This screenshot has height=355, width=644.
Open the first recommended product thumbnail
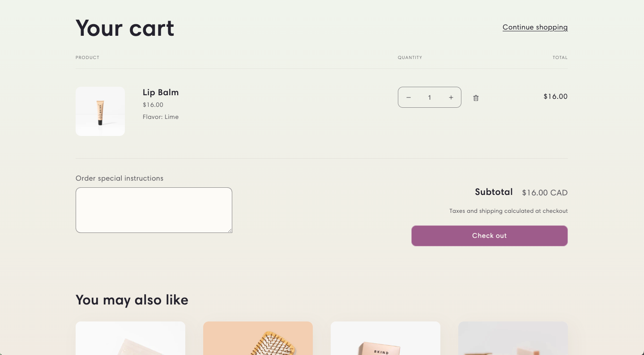point(130,338)
